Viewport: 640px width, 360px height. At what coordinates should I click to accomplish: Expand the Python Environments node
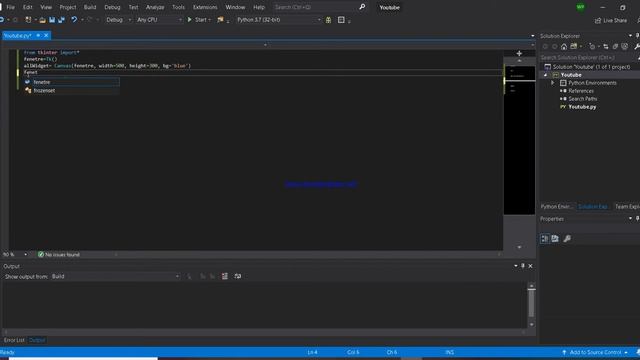point(553,83)
